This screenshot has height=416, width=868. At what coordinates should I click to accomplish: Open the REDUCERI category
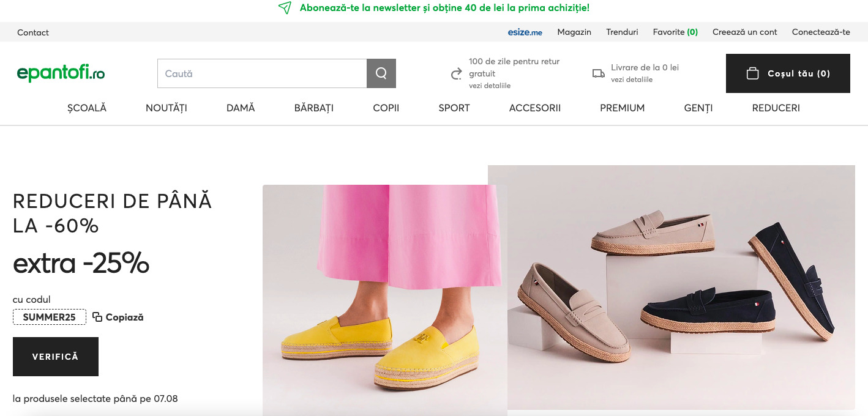pos(776,108)
